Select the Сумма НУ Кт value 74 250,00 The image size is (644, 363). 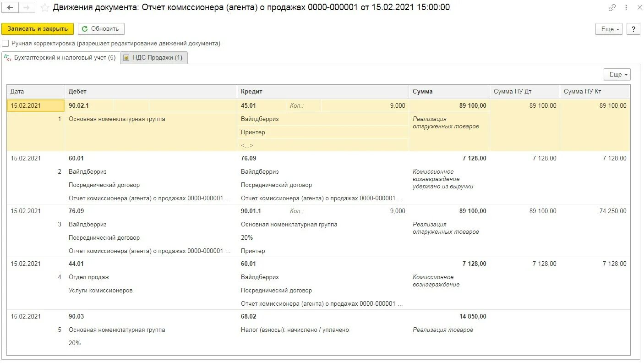(x=613, y=211)
